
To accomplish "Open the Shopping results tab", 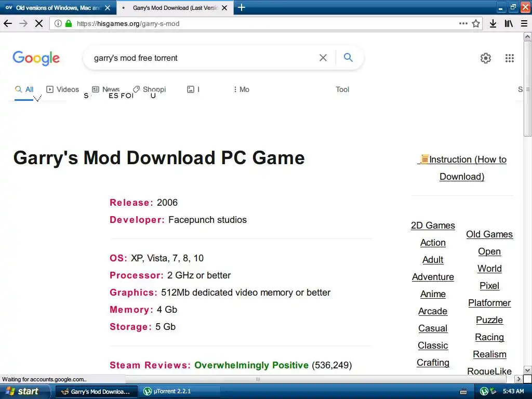I will tap(149, 89).
